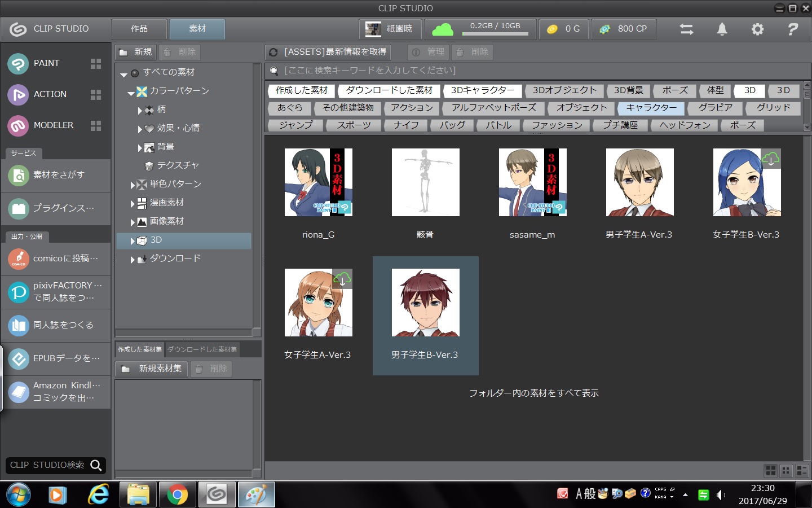Toggle the ファッション tag filter
812x508 pixels.
pos(557,125)
